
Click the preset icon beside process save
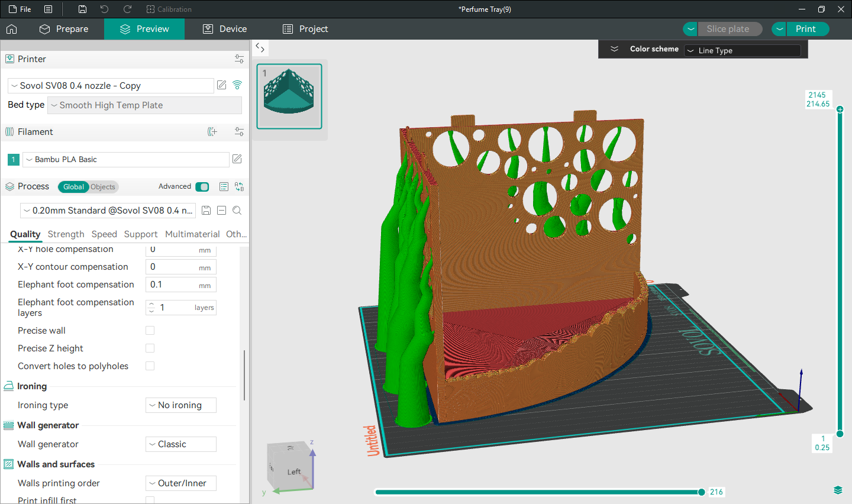[x=221, y=211]
